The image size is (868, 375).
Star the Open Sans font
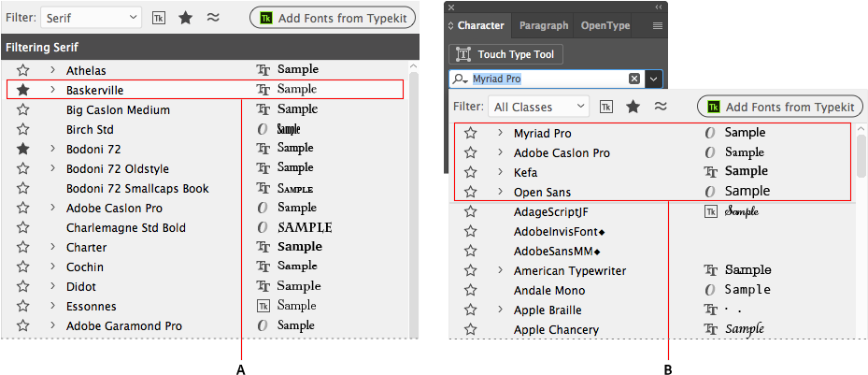[471, 192]
